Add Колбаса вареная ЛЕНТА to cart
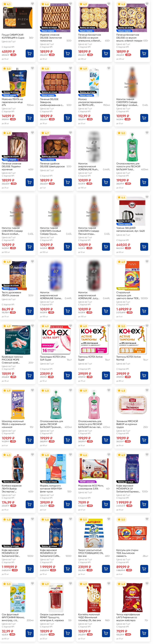This screenshot has width=156, height=644. pyautogui.click(x=29, y=504)
